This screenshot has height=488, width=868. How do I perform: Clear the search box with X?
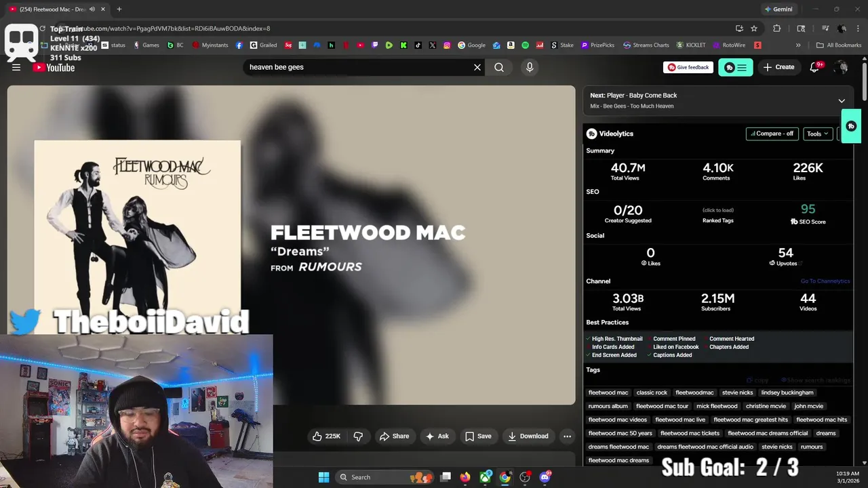(x=477, y=67)
